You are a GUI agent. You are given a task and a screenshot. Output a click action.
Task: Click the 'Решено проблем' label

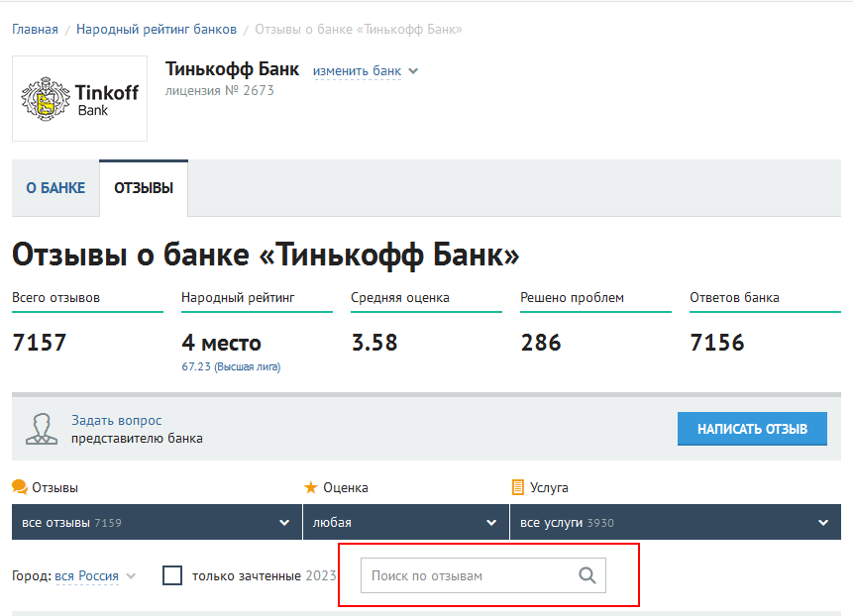tap(572, 298)
